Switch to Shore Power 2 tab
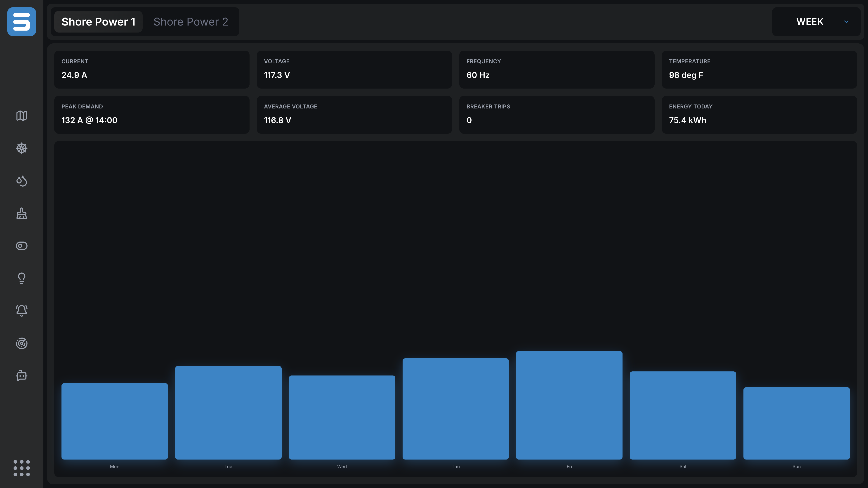The width and height of the screenshot is (868, 488). tap(191, 21)
